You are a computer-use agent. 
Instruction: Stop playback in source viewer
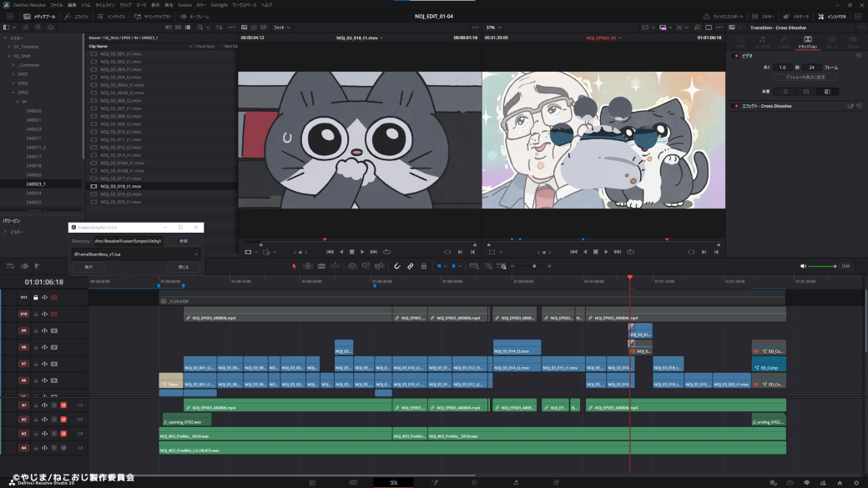(x=351, y=252)
